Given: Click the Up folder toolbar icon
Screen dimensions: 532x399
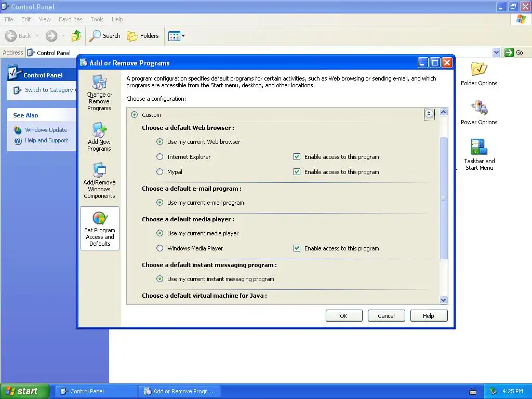Looking at the screenshot, I should [x=76, y=36].
